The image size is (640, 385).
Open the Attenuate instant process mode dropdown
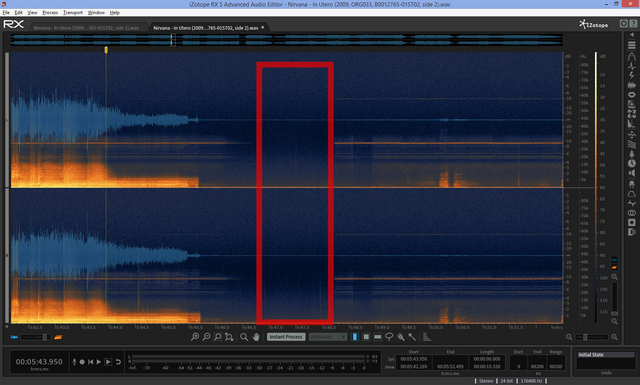point(328,337)
